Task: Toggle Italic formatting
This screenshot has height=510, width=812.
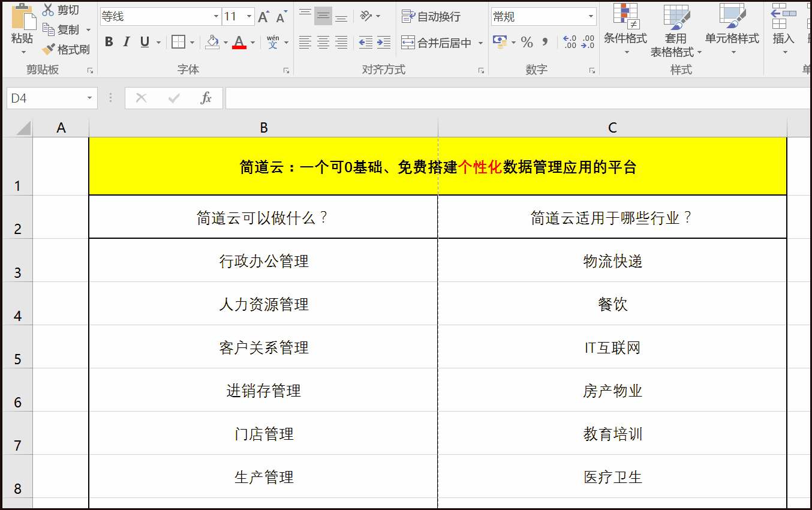Action: tap(127, 42)
